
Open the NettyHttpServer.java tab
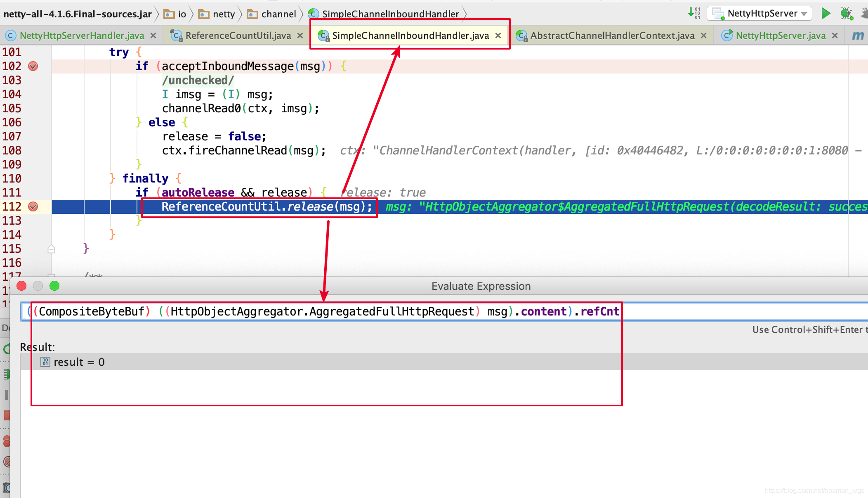tap(781, 36)
